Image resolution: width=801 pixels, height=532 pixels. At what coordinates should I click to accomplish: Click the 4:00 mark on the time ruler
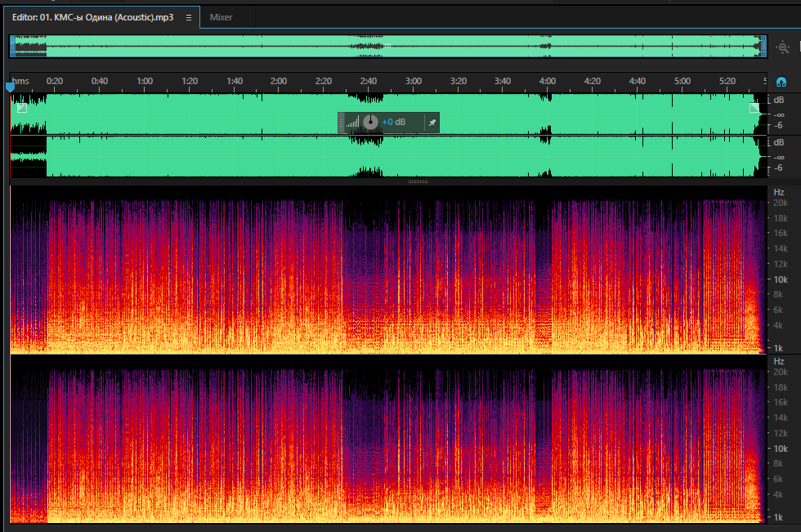pos(548,81)
